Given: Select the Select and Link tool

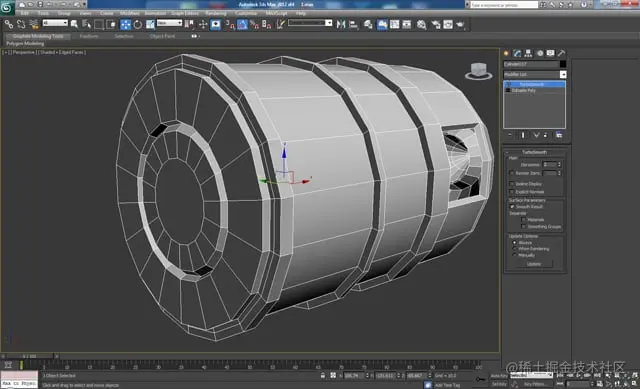Looking at the screenshot, I should pos(9,24).
